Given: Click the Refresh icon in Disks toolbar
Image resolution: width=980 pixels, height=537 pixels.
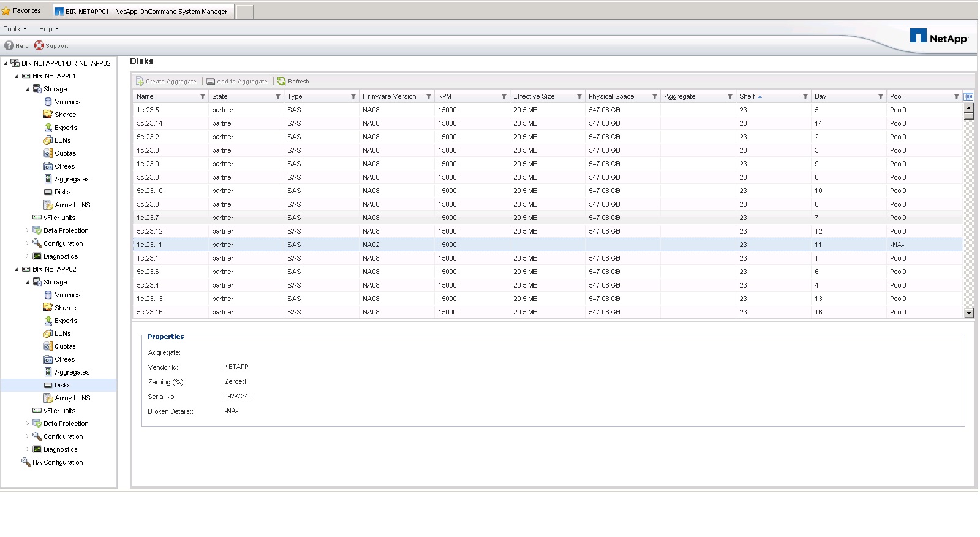Looking at the screenshot, I should (282, 81).
